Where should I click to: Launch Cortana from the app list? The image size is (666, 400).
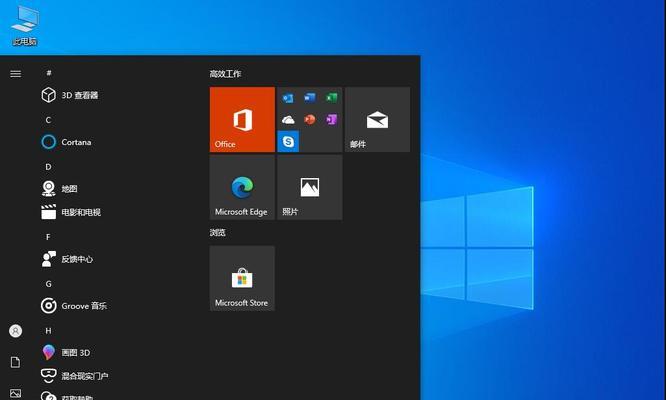coord(66,142)
